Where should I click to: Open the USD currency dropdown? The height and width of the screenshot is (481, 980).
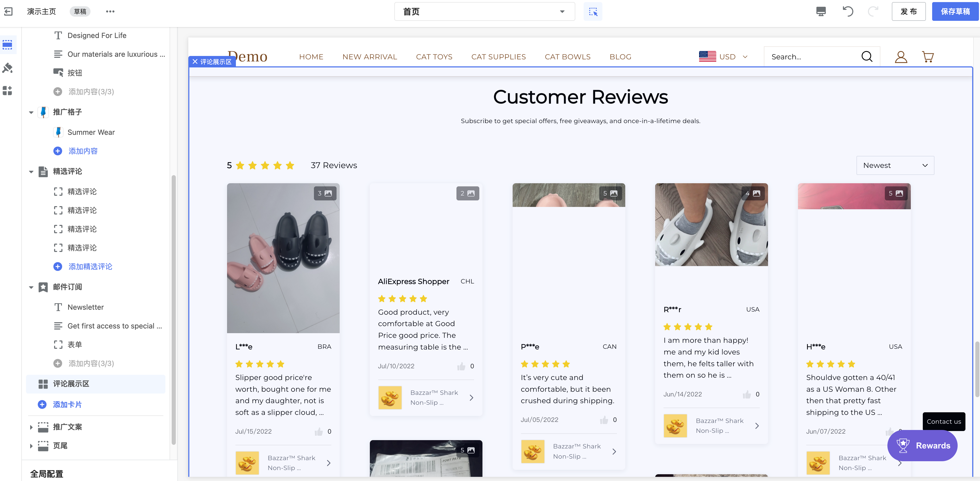coord(723,57)
